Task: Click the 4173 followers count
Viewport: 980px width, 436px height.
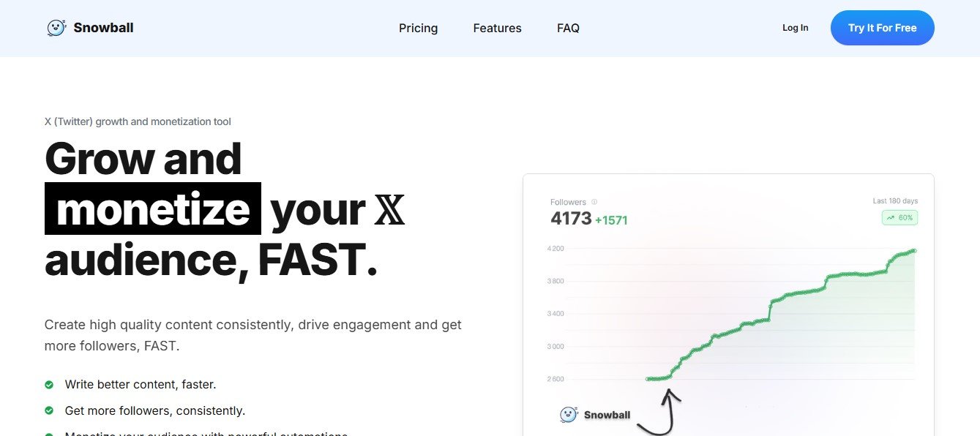Action: pyautogui.click(x=571, y=219)
